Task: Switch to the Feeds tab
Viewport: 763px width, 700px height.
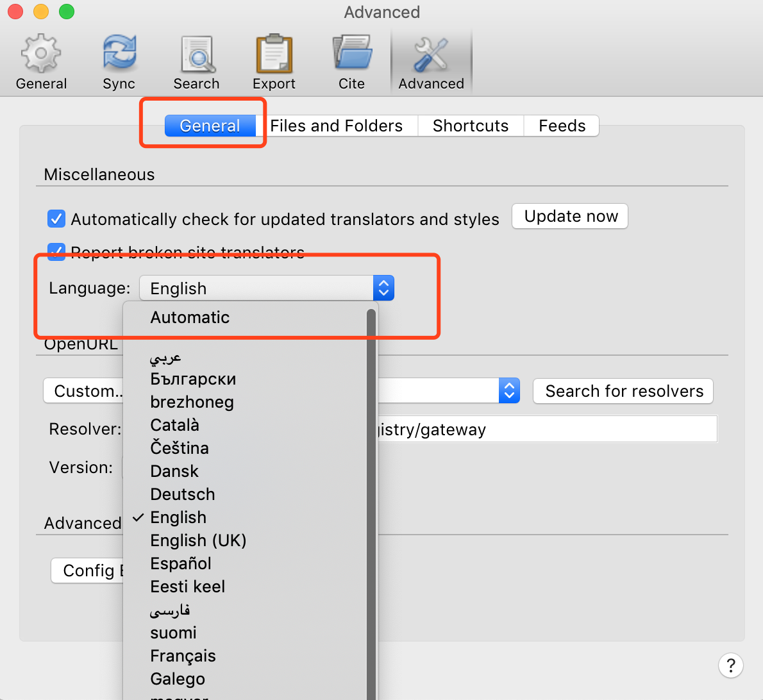Action: 562,126
